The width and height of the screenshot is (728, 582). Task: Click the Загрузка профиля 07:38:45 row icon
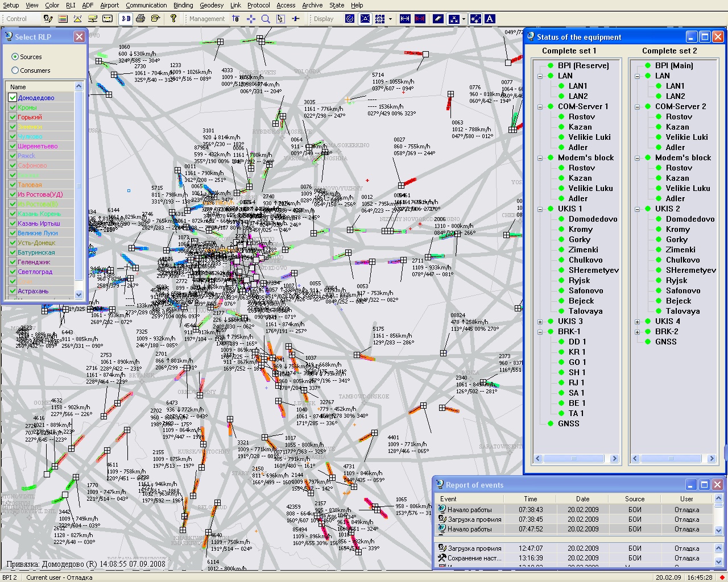[x=442, y=519]
